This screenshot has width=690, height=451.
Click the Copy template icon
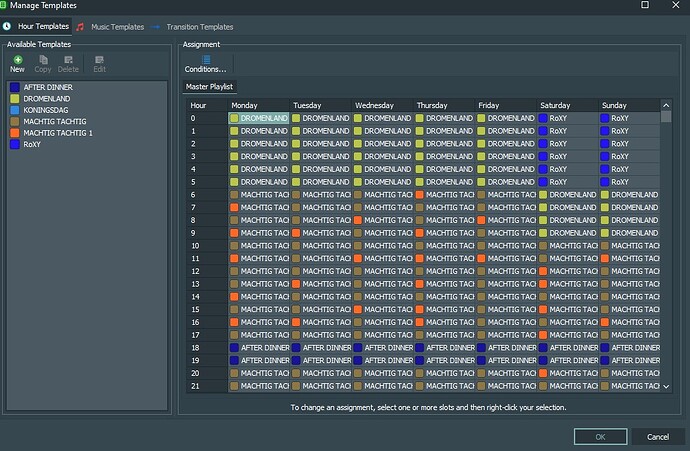(x=43, y=60)
